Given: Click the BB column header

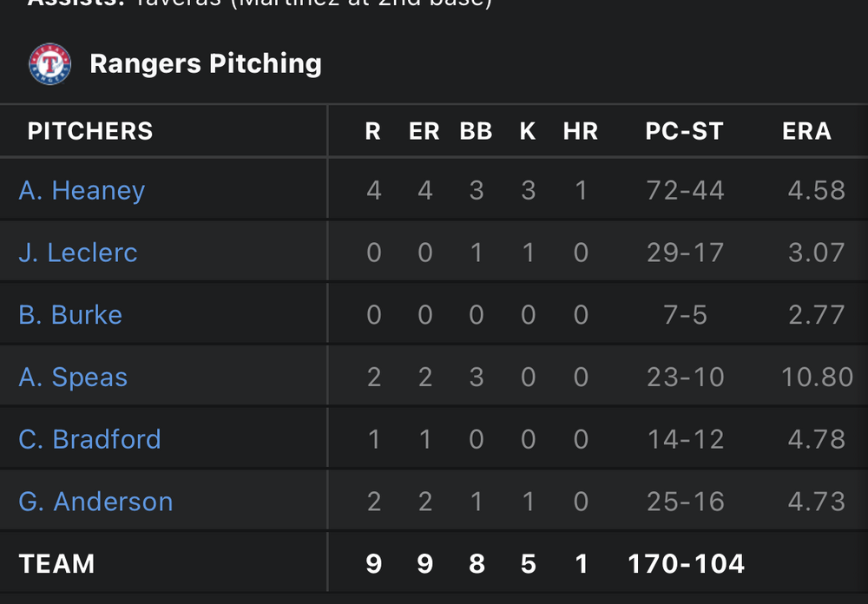Looking at the screenshot, I should pos(476,131).
